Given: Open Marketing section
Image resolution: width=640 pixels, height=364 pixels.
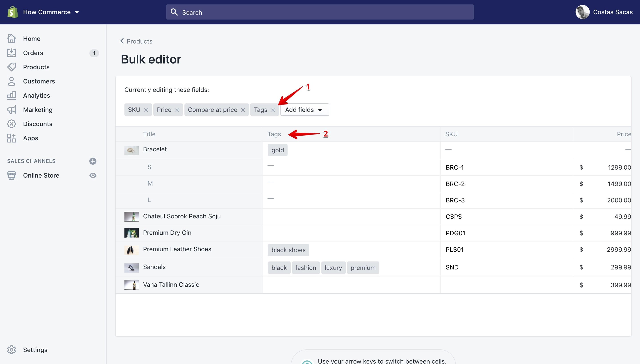Looking at the screenshot, I should point(38,109).
